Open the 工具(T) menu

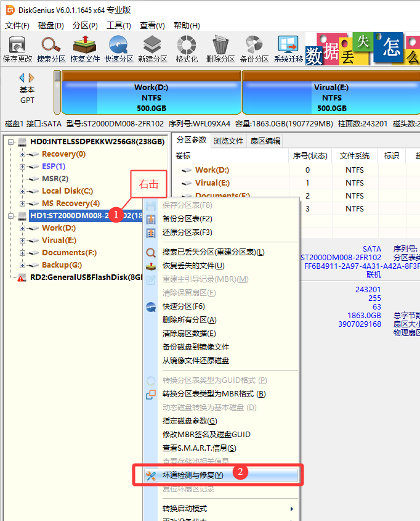coord(119,25)
